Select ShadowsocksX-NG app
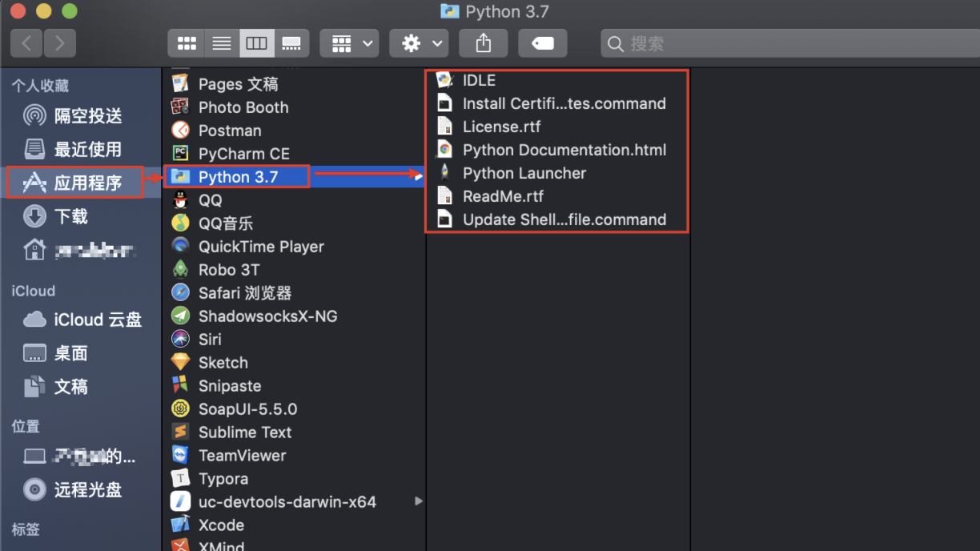The width and height of the screenshot is (980, 551). pyautogui.click(x=295, y=316)
